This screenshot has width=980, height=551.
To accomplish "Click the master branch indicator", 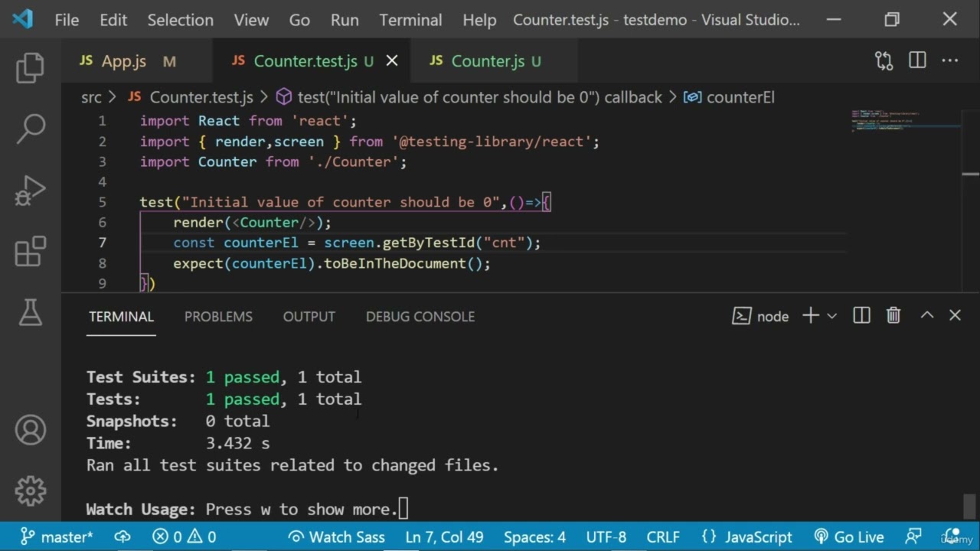I will [57, 536].
